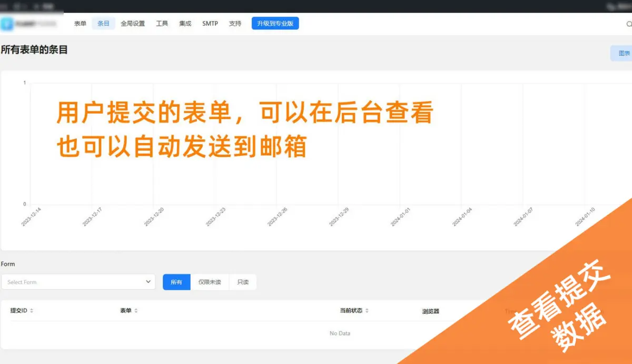Viewport: 632px width, 364px height.
Task: Open the 全局设置 menu
Action: point(133,24)
